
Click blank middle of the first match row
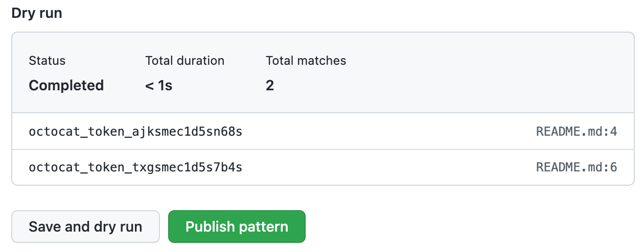388,132
